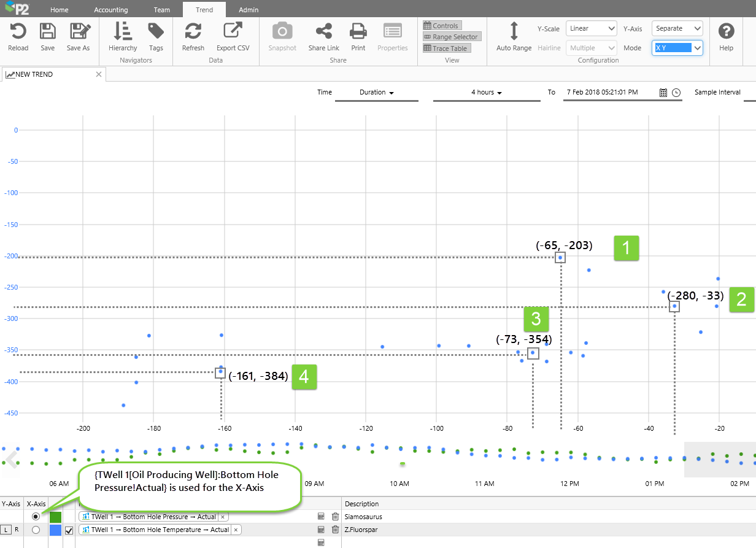The width and height of the screenshot is (756, 548).
Task: Open the Y-Scale Linear dropdown
Action: tap(591, 29)
